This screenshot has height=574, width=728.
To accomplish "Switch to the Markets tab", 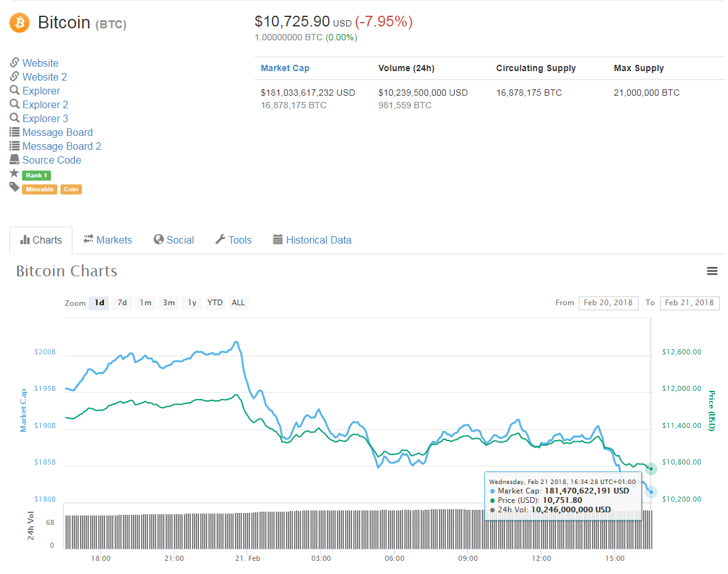I will (x=108, y=240).
